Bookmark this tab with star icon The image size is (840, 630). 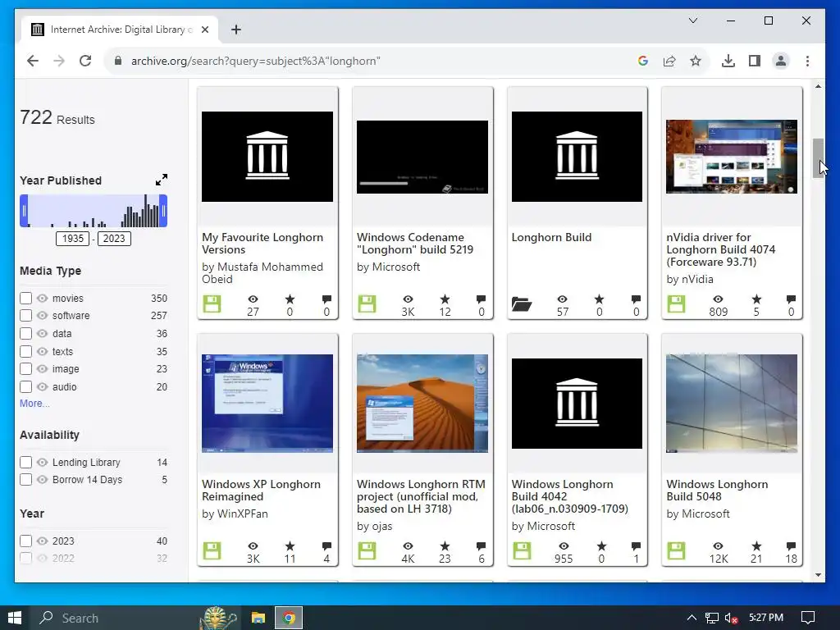click(x=696, y=61)
